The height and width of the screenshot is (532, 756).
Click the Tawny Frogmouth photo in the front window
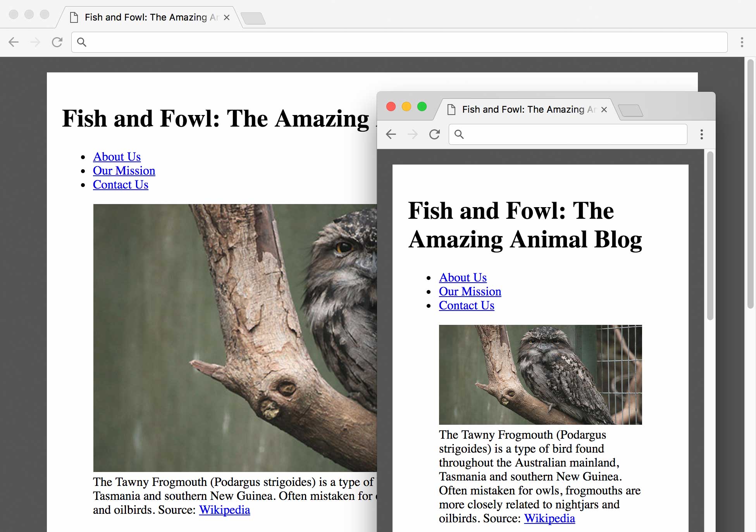tap(540, 375)
